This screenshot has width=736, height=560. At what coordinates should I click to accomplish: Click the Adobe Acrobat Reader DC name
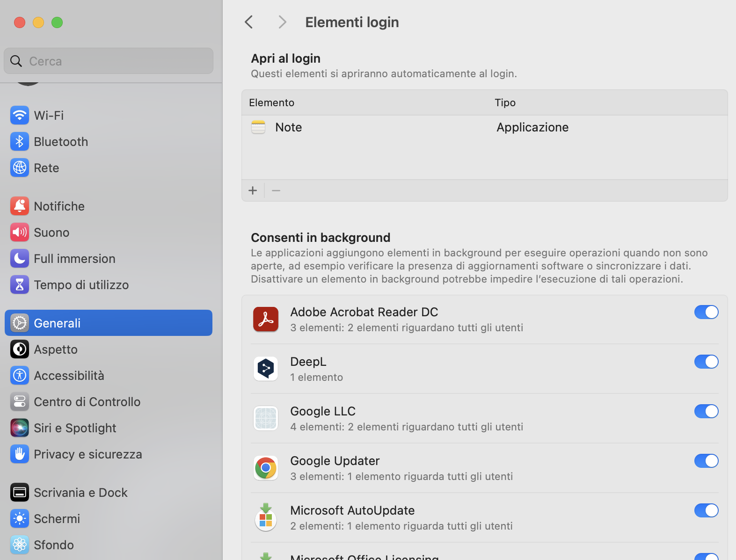(364, 312)
